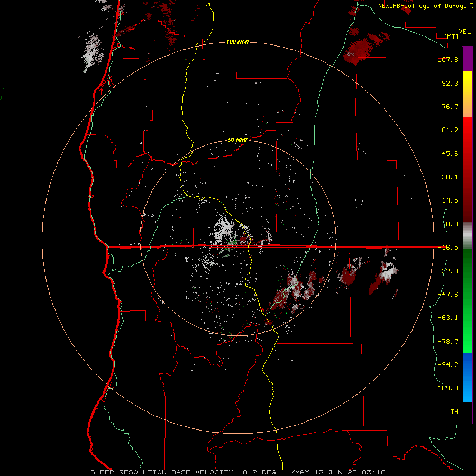Select the -109.8 velocity scale value
The height and width of the screenshot is (476, 476).
[x=446, y=388]
